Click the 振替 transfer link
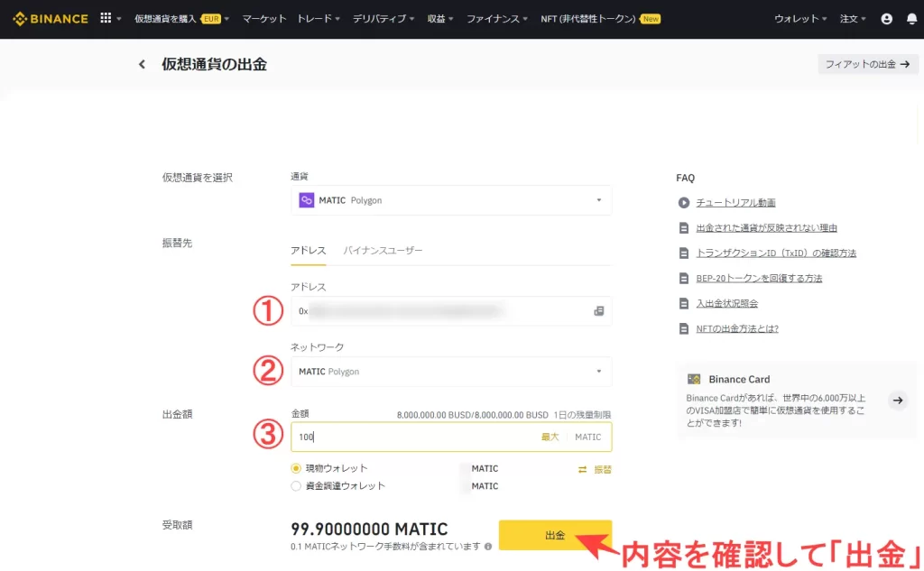The image size is (924, 571). pos(603,470)
